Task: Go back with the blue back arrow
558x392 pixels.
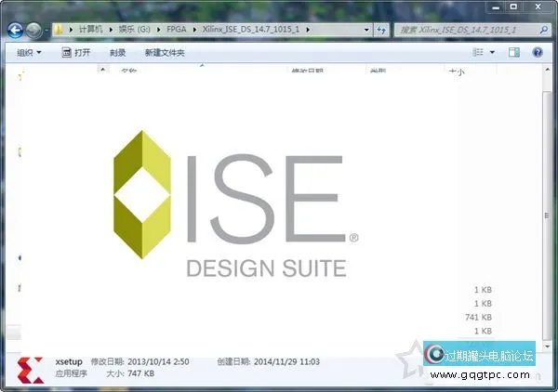Action: tap(15, 31)
